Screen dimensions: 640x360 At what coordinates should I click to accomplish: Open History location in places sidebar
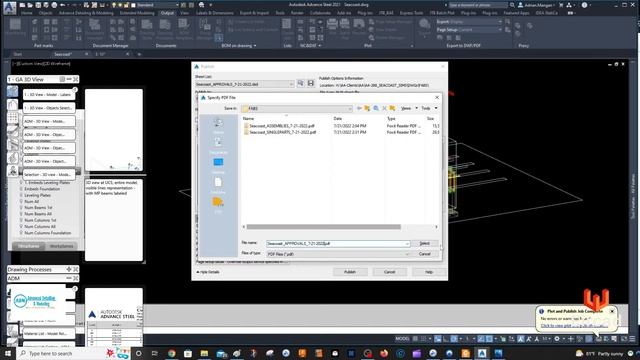tap(218, 125)
